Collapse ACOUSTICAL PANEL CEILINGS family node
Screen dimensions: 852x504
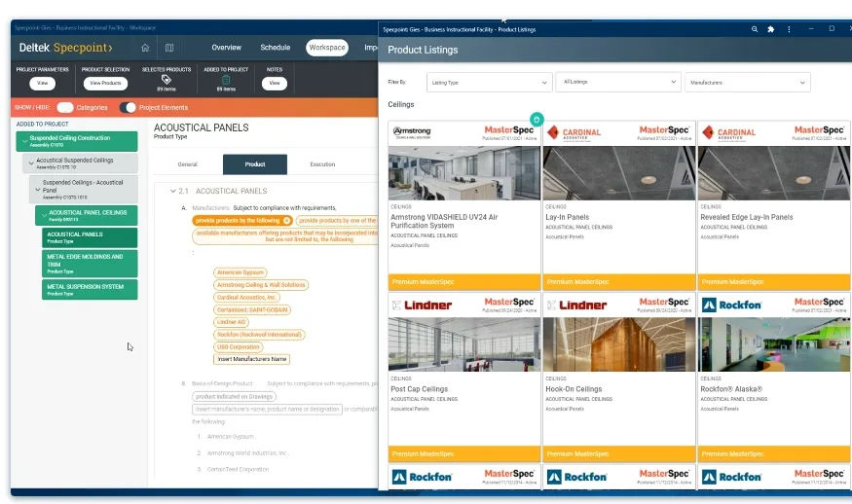tap(44, 216)
